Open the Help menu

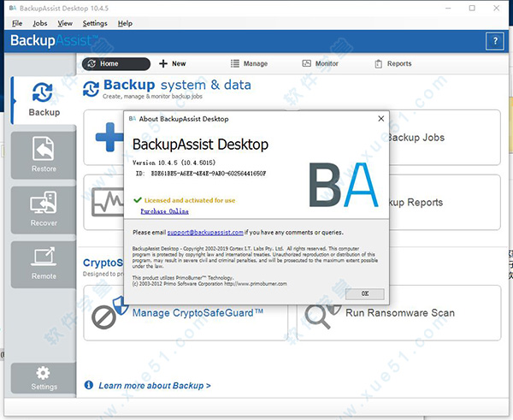pos(125,24)
